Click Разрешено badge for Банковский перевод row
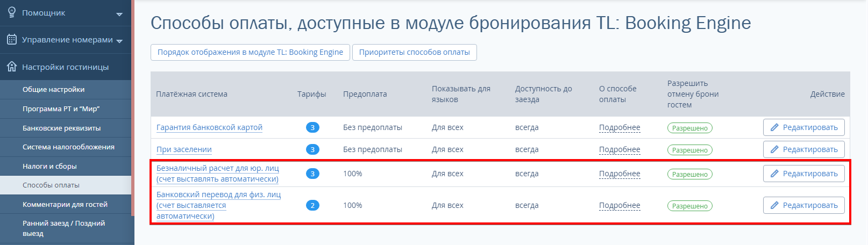Screen dimensions: 868x245 point(689,206)
